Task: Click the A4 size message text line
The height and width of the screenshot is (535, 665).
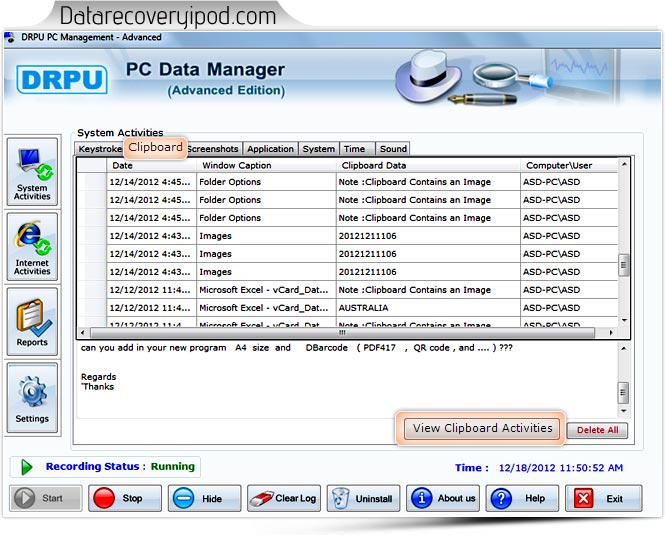Action: tap(296, 348)
